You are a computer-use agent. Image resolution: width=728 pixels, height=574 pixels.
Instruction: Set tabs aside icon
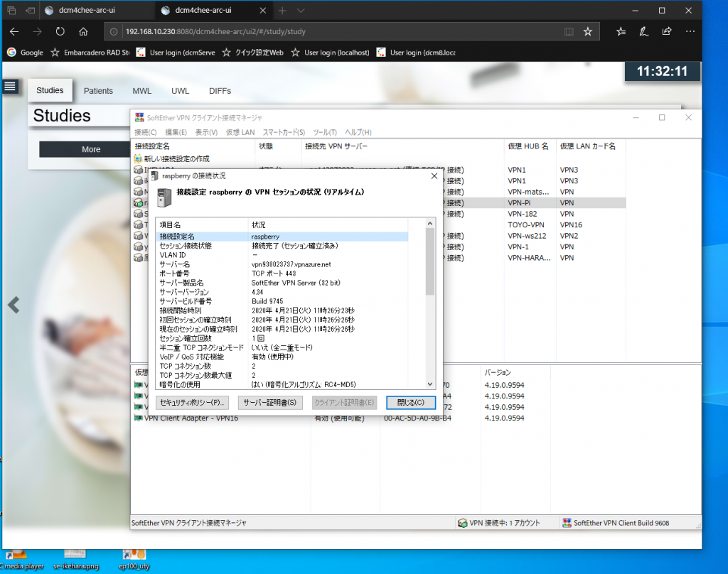point(31,10)
